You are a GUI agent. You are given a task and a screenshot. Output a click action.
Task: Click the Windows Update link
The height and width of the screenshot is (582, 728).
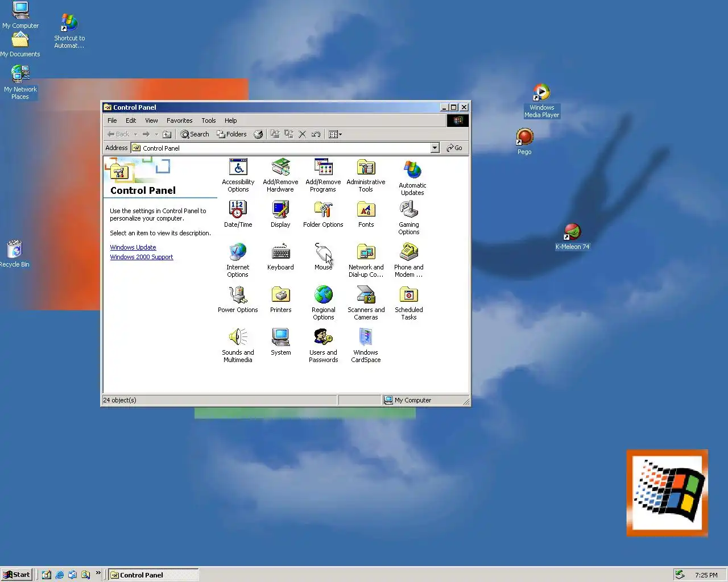[133, 247]
